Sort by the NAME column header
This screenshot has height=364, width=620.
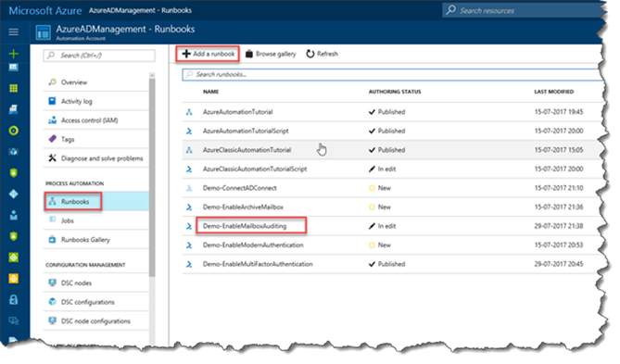[210, 92]
